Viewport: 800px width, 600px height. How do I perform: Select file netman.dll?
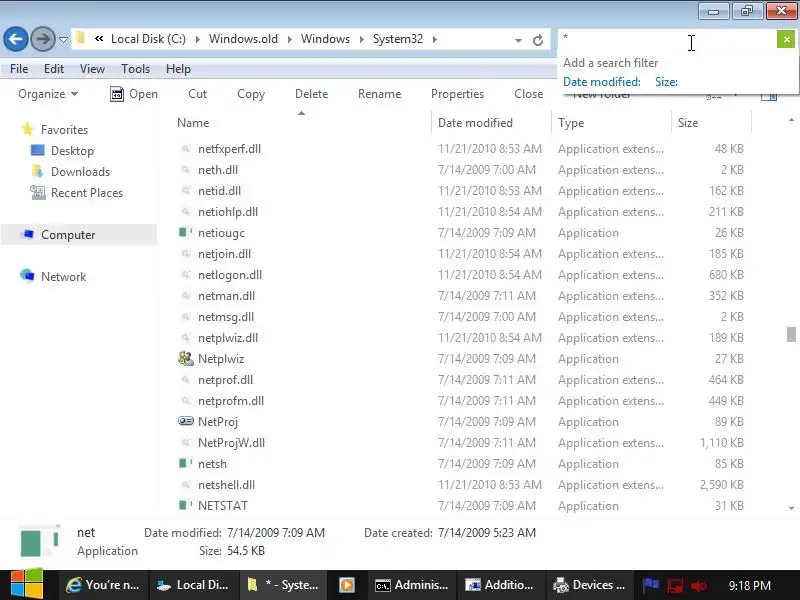point(227,295)
